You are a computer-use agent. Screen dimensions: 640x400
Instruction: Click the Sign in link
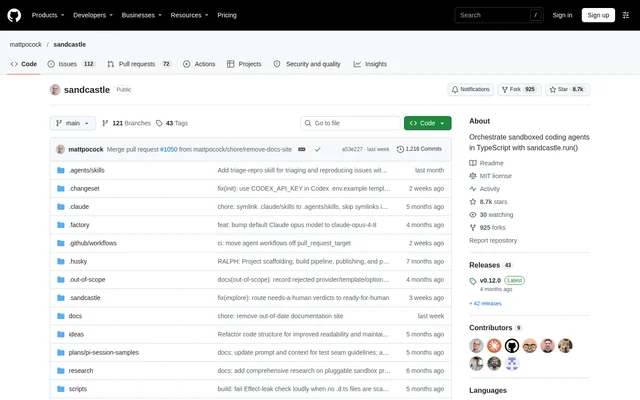[x=562, y=15]
